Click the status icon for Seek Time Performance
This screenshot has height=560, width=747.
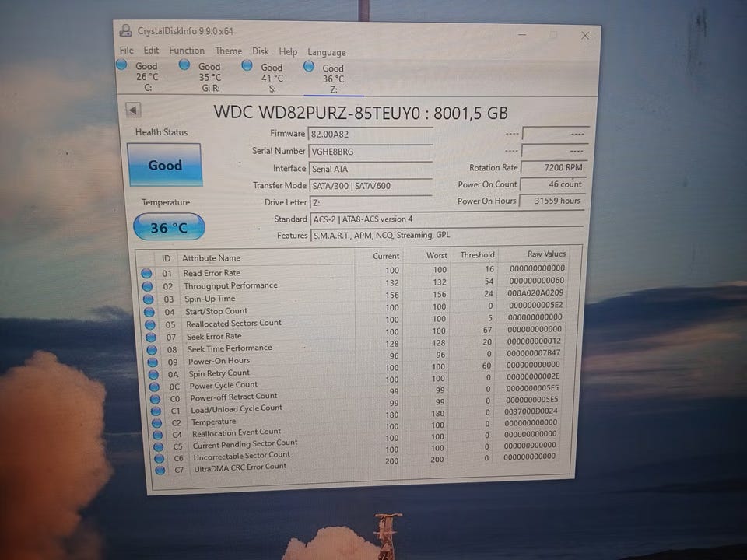point(152,349)
